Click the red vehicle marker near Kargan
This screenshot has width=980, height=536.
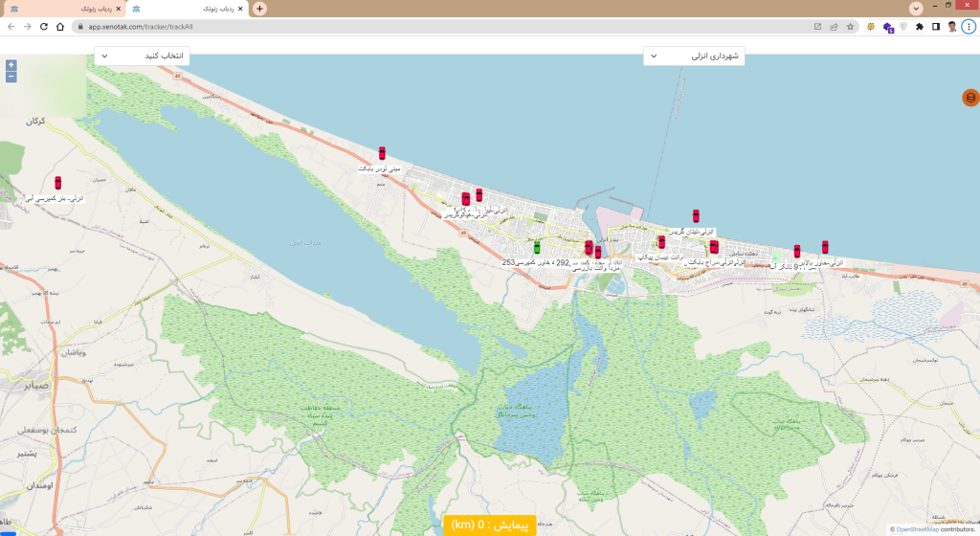pyautogui.click(x=58, y=183)
